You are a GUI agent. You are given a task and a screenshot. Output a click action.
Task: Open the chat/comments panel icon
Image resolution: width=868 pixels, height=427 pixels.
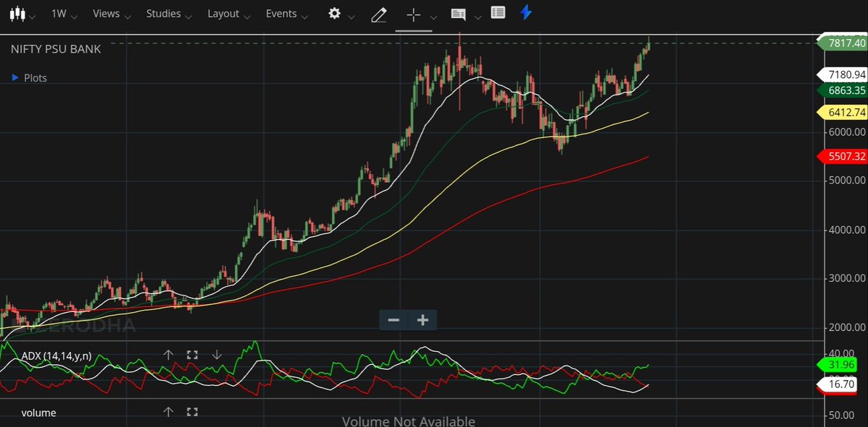tap(459, 13)
